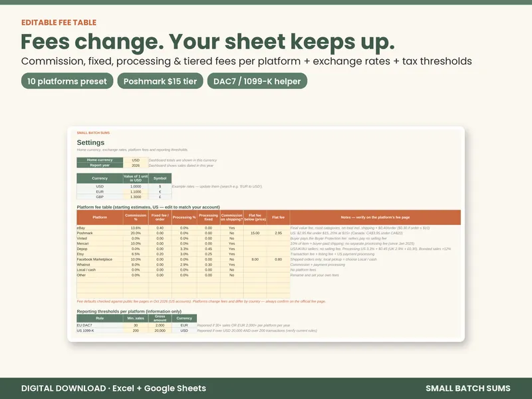Click the "Symbol" column header
Image resolution: width=532 pixels, height=399 pixels.
click(x=160, y=178)
